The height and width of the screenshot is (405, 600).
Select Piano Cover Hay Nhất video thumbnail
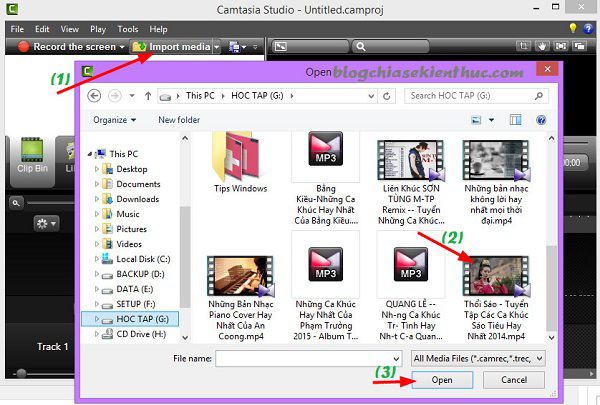(240, 276)
